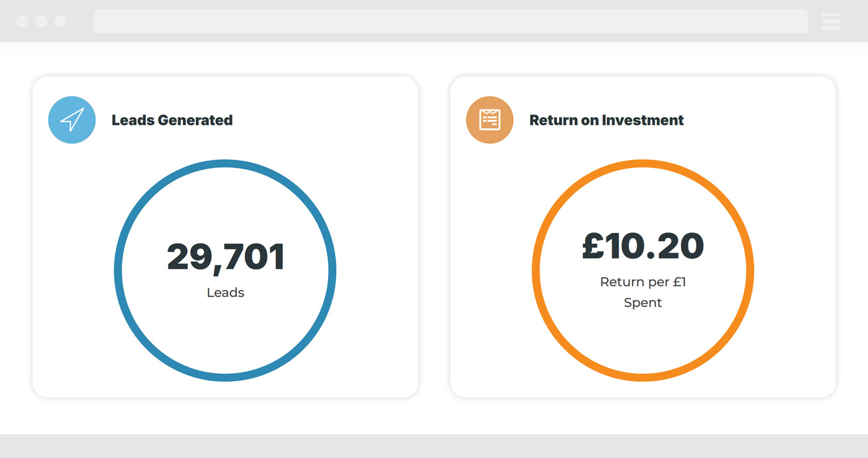Click the middle window control dot
868x458 pixels.
41,21
